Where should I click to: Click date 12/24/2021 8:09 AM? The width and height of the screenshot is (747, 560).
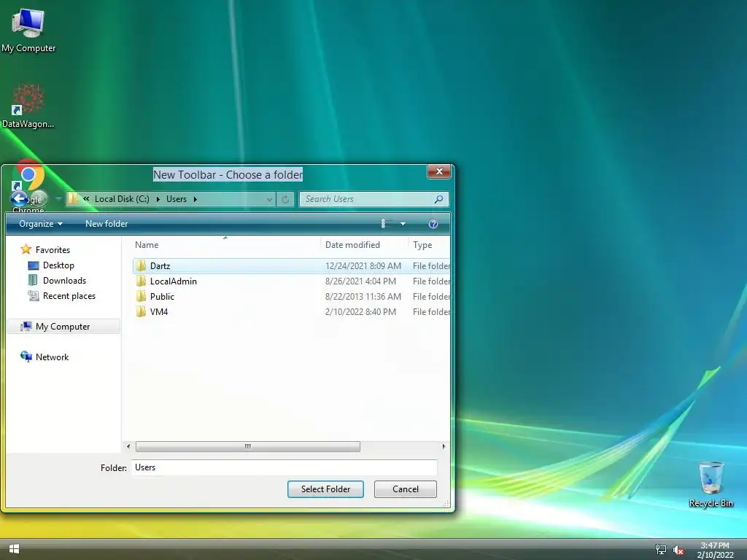363,265
